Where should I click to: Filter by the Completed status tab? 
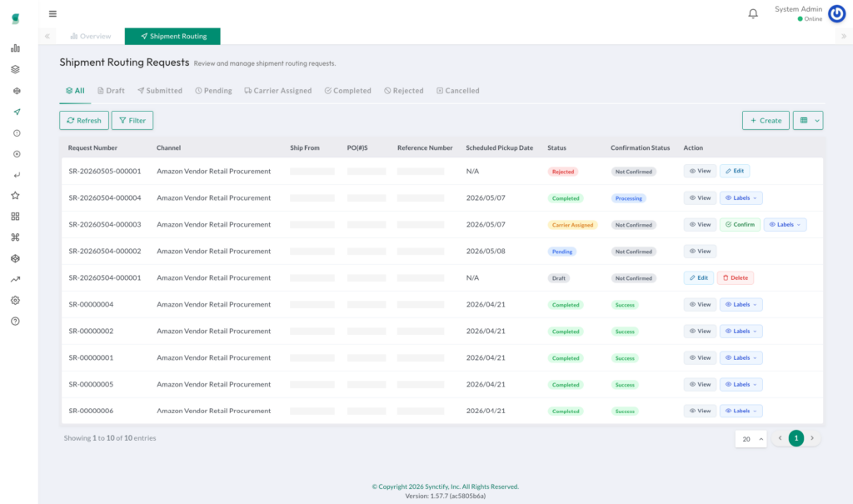[x=347, y=91]
